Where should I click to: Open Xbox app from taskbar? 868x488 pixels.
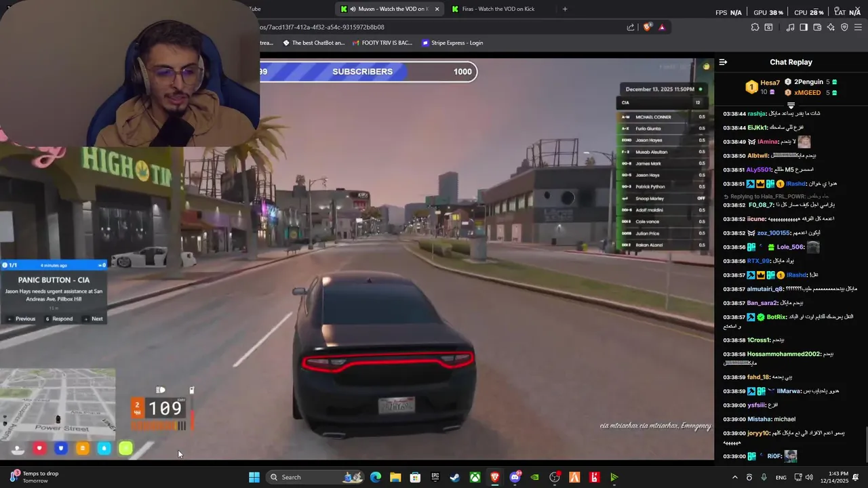pos(475,477)
